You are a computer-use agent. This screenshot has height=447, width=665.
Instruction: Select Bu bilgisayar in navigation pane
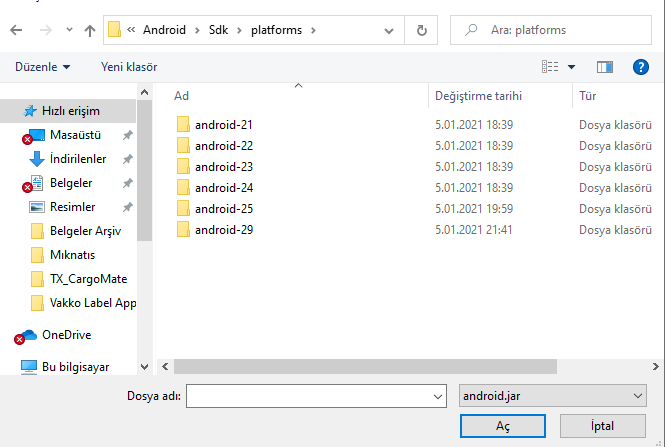(75, 367)
